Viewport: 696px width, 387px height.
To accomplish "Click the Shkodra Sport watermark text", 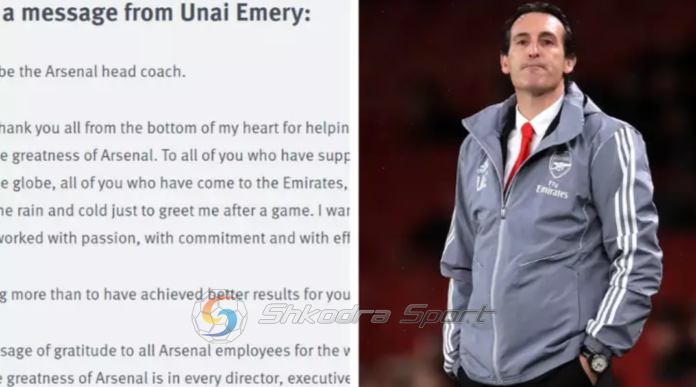I will tap(376, 315).
